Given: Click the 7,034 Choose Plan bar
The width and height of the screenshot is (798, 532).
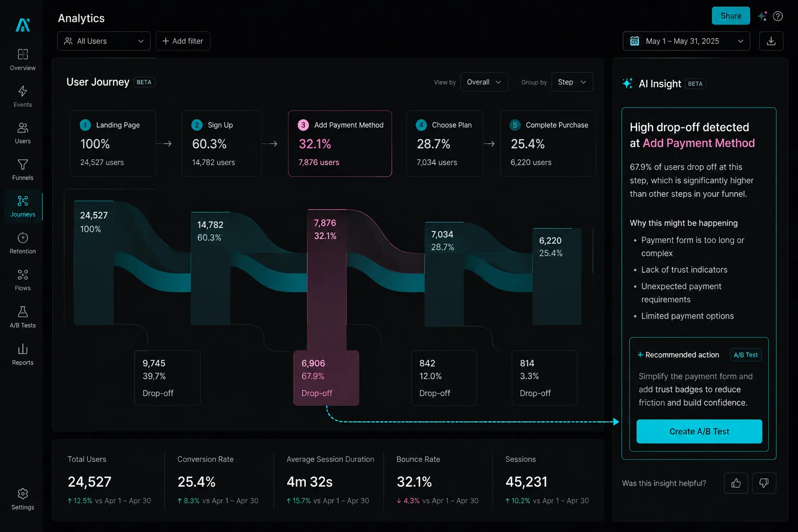Looking at the screenshot, I should click(444, 274).
